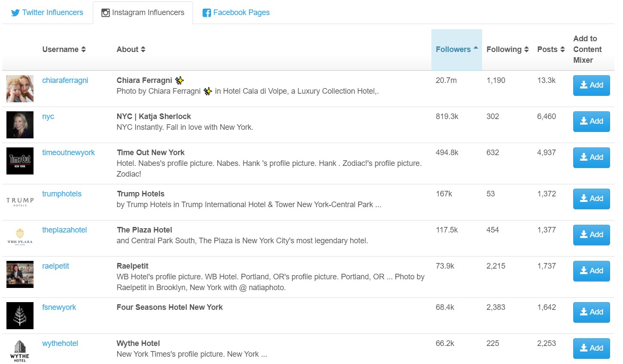The height and width of the screenshot is (364, 623).
Task: Open the wythehotel profile link
Action: pos(60,343)
